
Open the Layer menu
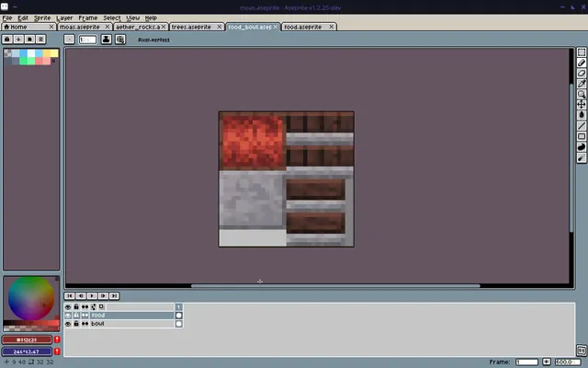pyautogui.click(x=64, y=17)
